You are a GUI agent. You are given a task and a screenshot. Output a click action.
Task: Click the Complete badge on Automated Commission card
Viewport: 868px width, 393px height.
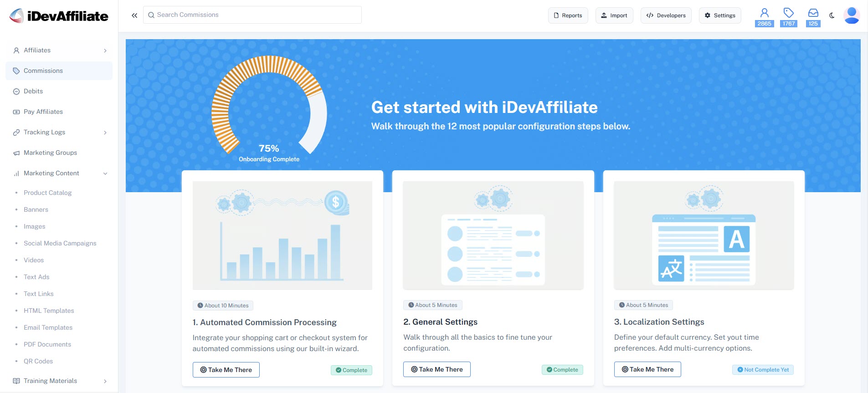[x=351, y=370]
